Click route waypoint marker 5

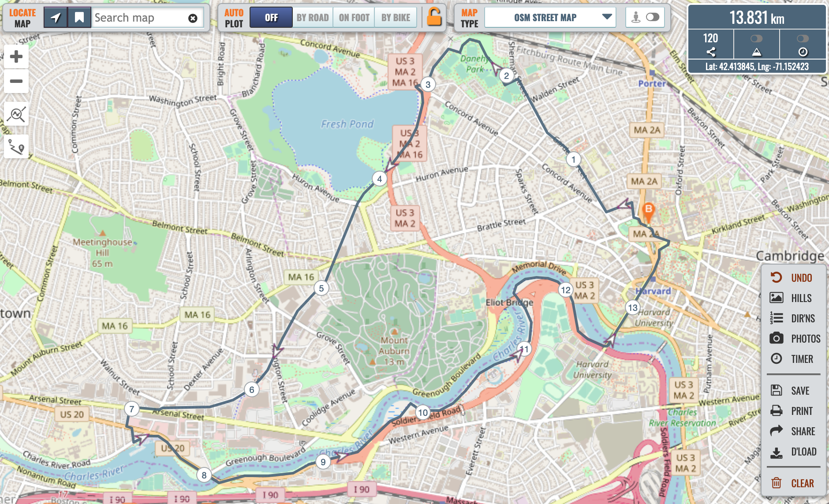pos(321,288)
